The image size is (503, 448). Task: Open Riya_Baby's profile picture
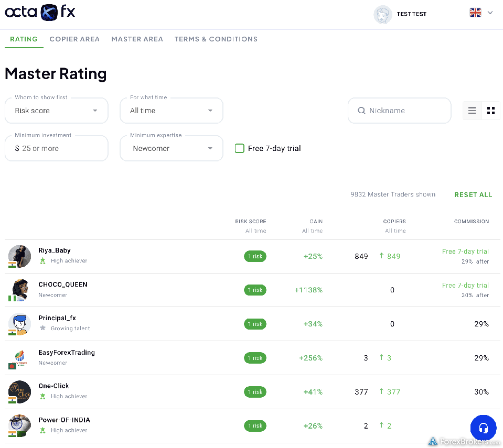[x=19, y=256]
